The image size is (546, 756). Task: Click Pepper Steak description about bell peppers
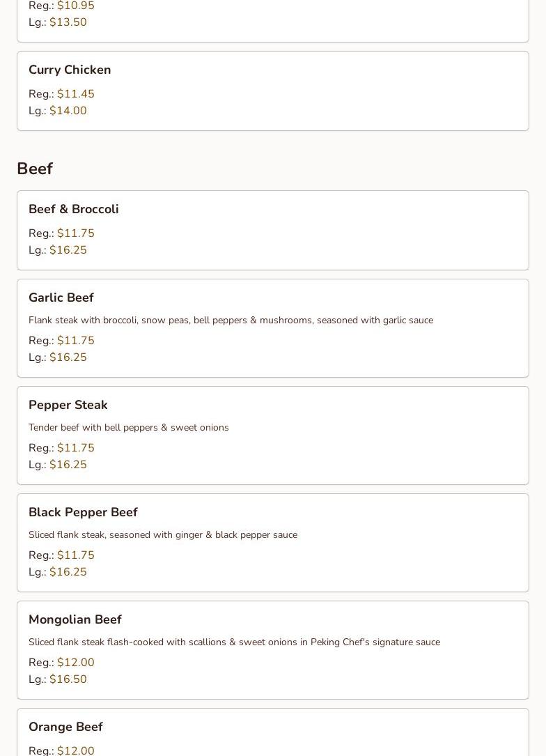click(128, 428)
